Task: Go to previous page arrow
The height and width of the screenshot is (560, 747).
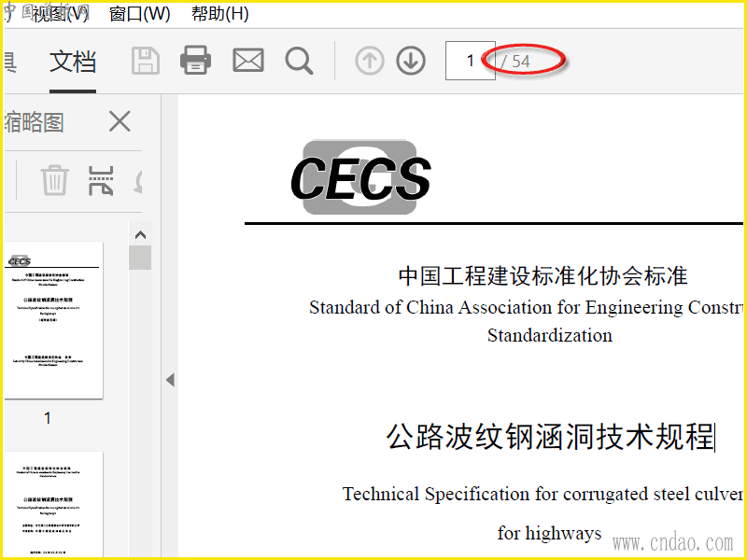Action: pos(370,61)
